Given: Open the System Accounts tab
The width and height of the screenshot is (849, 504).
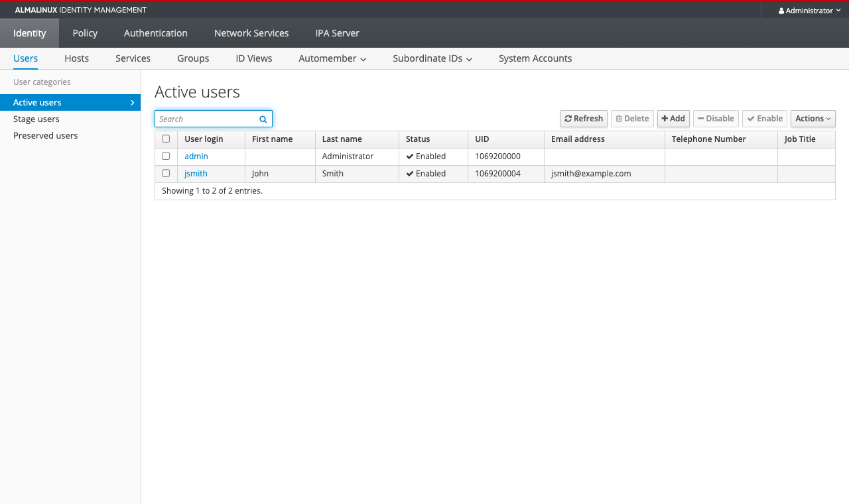Looking at the screenshot, I should click(535, 58).
